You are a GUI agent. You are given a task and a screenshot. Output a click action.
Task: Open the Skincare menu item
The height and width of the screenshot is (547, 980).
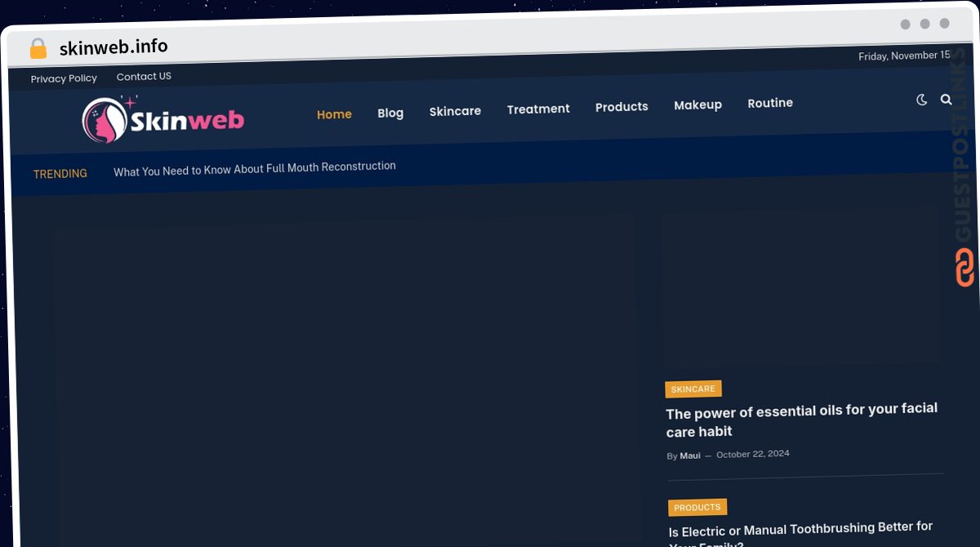(x=455, y=111)
